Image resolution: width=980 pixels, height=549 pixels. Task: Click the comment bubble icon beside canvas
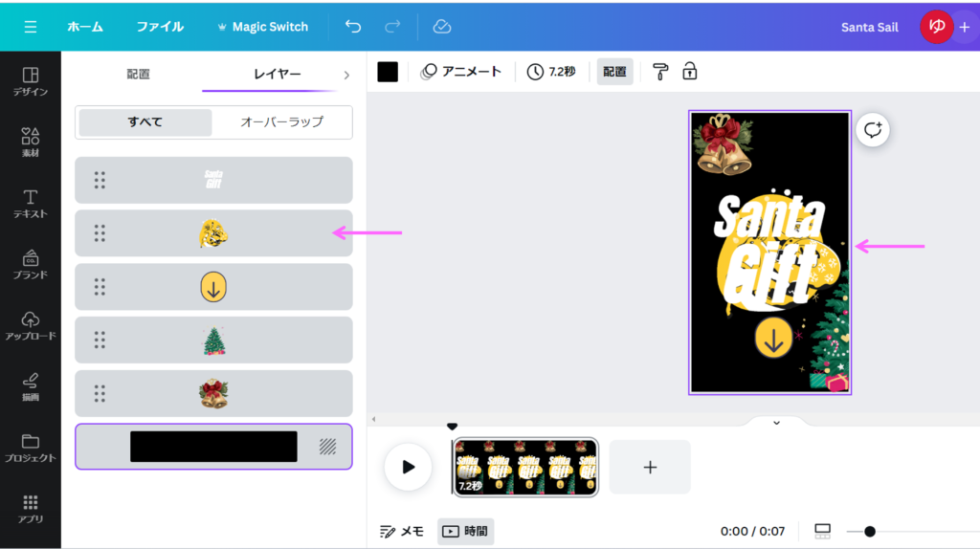(872, 130)
